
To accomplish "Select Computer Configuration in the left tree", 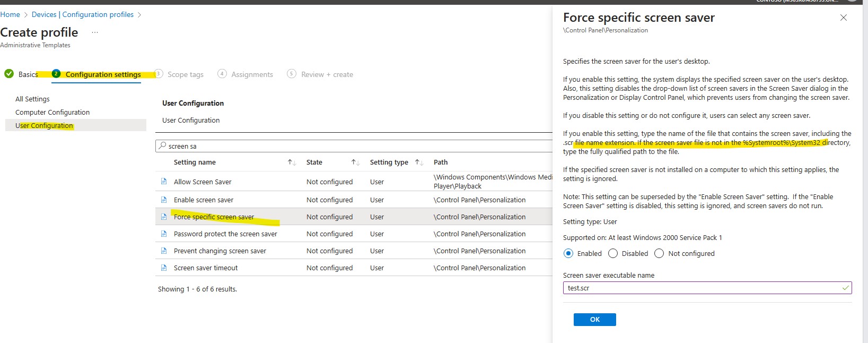I will [x=52, y=112].
